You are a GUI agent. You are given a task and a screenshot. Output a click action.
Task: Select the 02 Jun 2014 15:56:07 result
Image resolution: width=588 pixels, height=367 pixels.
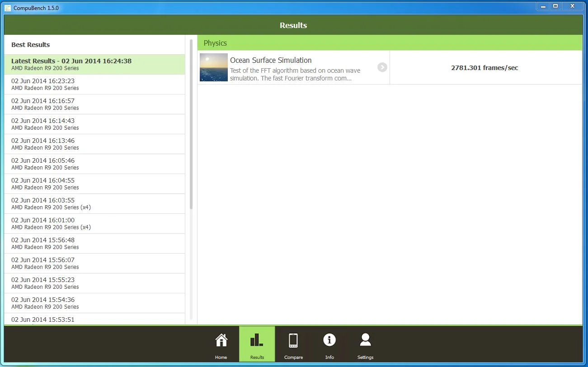pos(94,263)
